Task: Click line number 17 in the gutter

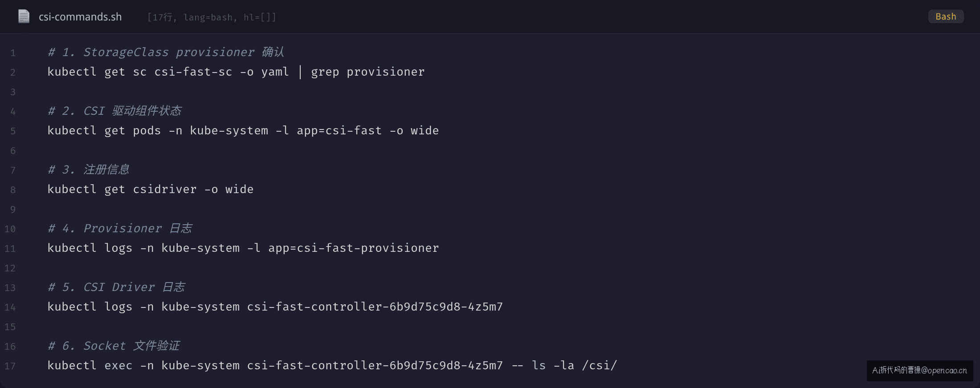Action: click(10, 366)
